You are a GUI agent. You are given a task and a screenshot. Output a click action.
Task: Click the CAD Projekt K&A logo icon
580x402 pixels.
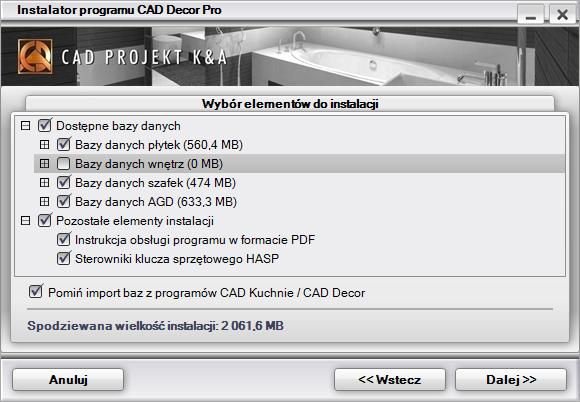tap(35, 57)
